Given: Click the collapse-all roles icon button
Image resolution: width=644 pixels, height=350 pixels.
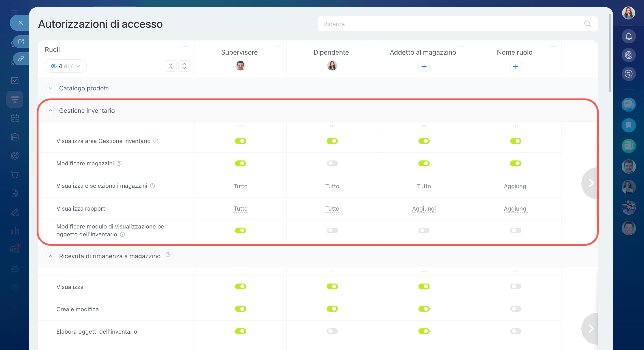Looking at the screenshot, I should [x=171, y=66].
